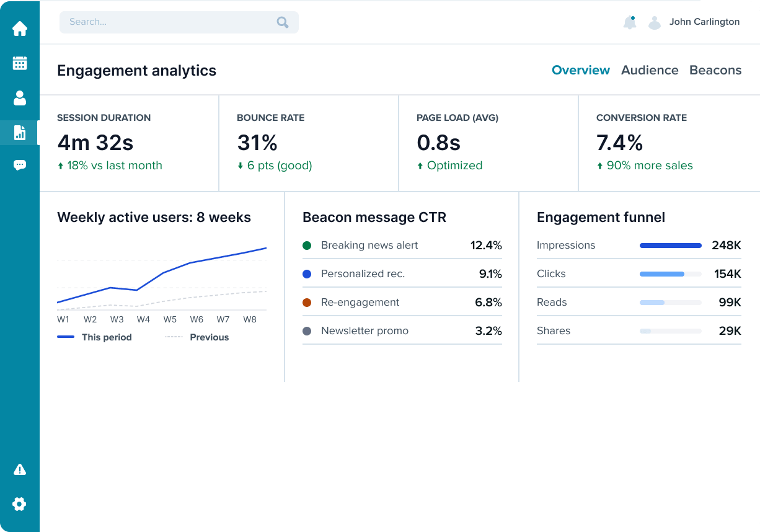Open the notifications bell
Viewport: 760px width, 532px height.
[x=630, y=22]
